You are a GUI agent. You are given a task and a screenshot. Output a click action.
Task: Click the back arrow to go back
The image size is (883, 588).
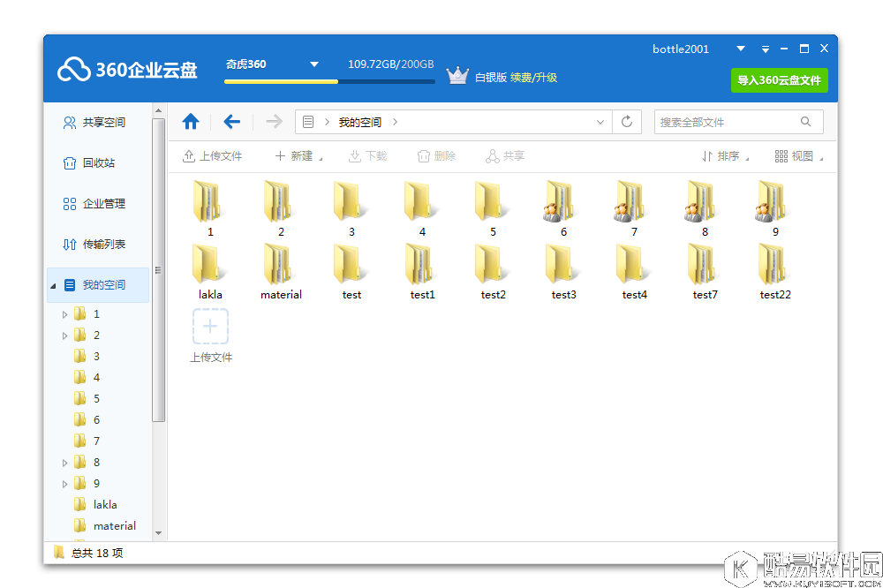coord(231,121)
